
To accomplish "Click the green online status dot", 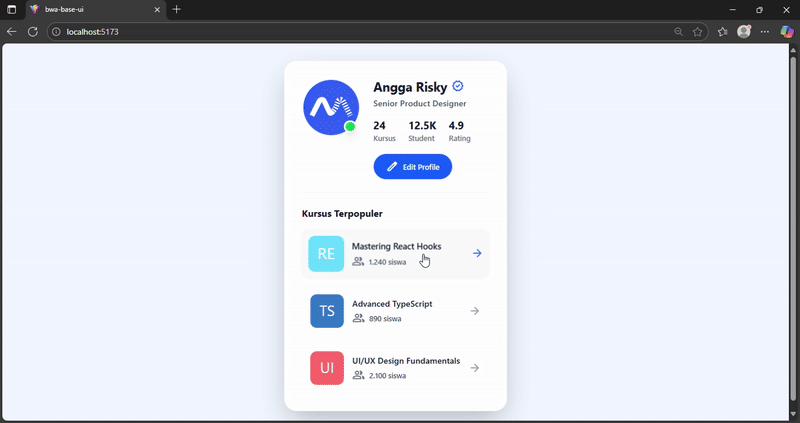I will pos(349,127).
